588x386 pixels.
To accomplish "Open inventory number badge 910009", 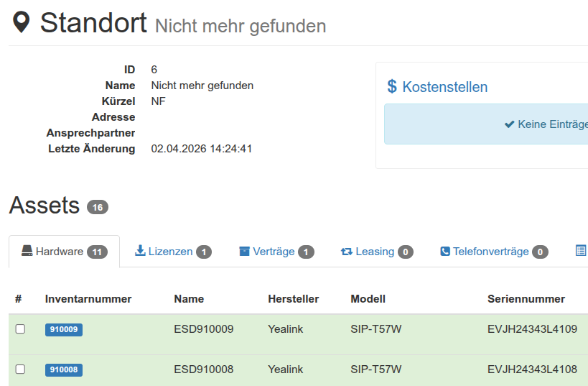I will 64,329.
